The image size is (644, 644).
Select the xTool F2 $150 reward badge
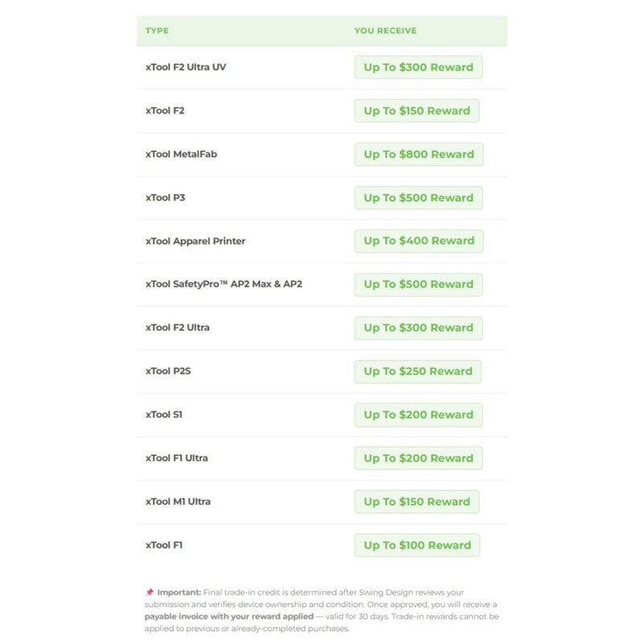coord(416,110)
